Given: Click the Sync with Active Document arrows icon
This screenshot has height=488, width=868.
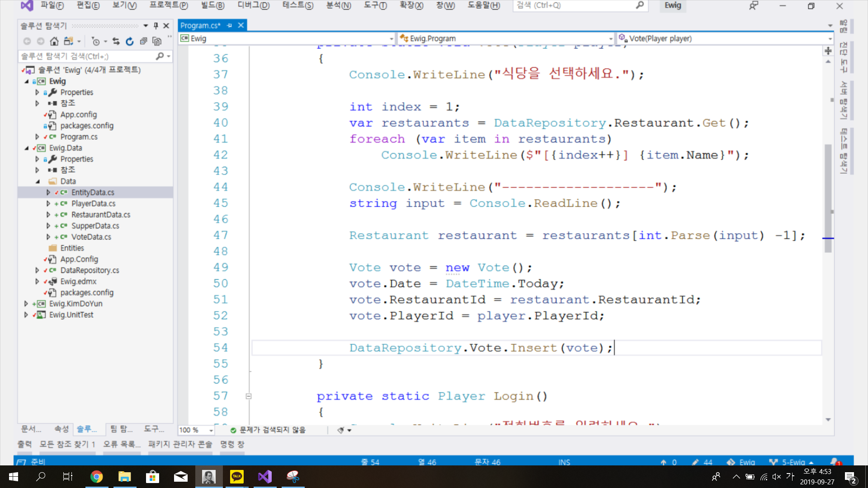Looking at the screenshot, I should pos(116,42).
